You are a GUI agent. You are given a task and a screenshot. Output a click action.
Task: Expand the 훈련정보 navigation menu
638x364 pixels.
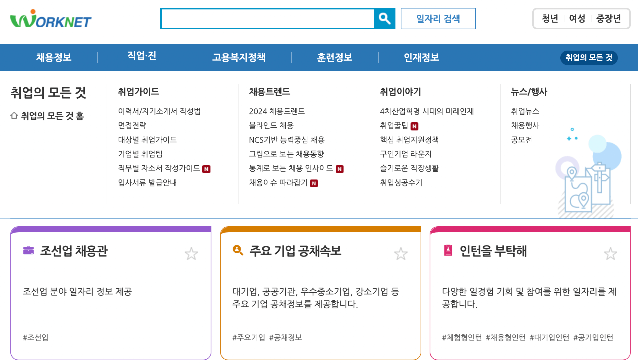[334, 58]
